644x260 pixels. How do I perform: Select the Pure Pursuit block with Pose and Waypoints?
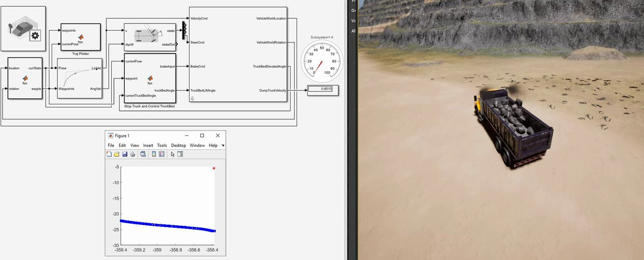coord(79,78)
